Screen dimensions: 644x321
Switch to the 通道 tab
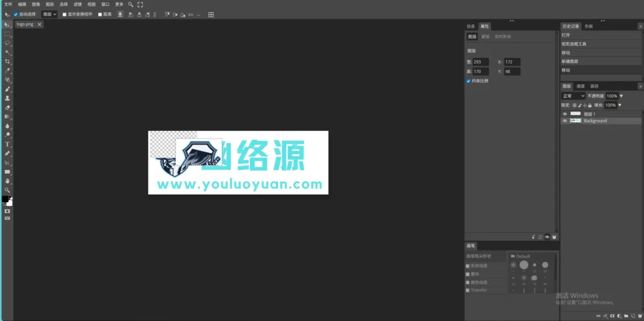coord(580,86)
